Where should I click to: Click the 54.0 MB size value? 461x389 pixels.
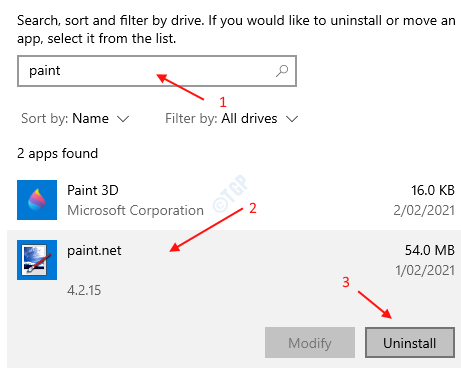[x=430, y=250]
